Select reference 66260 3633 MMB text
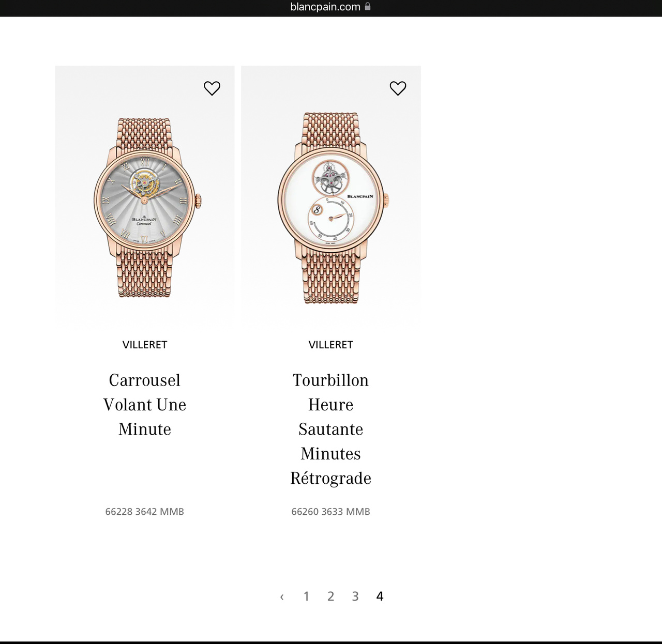Image resolution: width=662 pixels, height=644 pixels. click(331, 512)
